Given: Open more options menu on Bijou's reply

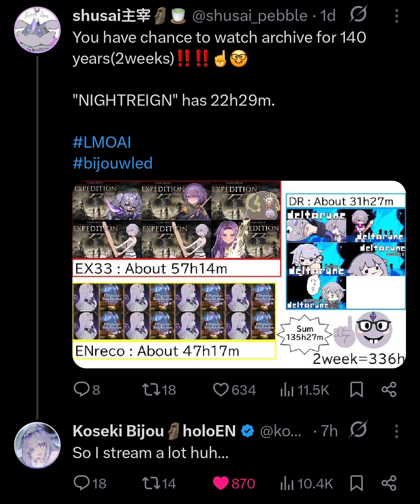Looking at the screenshot, I should click(x=396, y=431).
